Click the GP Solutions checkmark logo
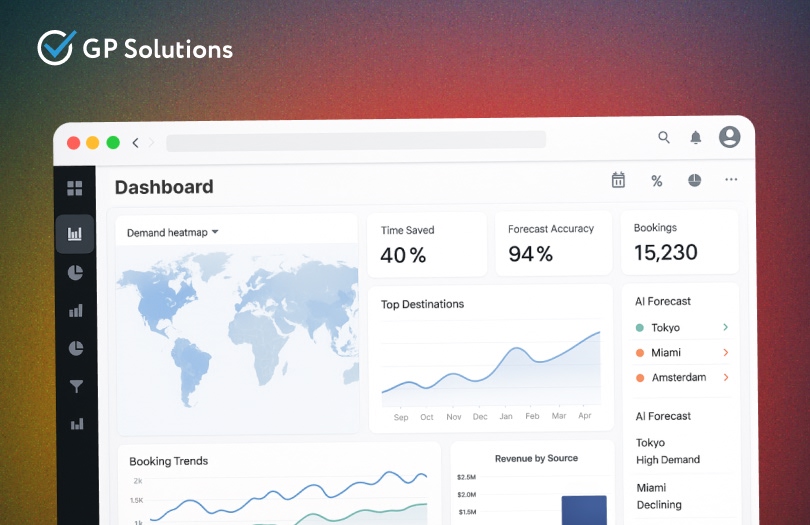The image size is (810, 525). coord(56,48)
